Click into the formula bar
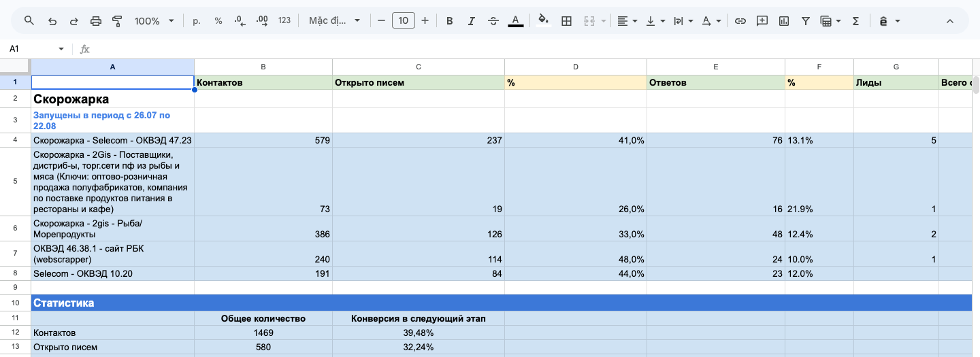The height and width of the screenshot is (357, 980). [x=531, y=49]
